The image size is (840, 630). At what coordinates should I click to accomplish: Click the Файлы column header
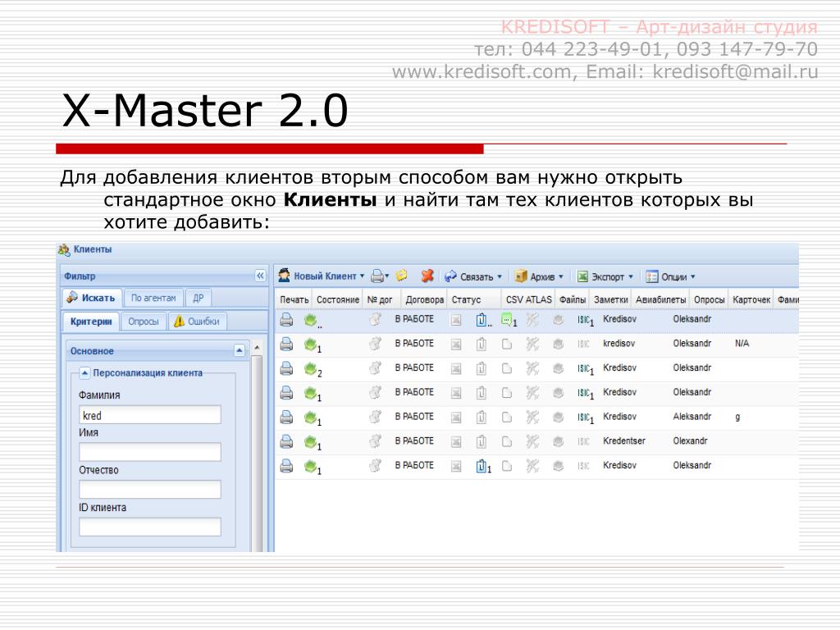coord(572,300)
